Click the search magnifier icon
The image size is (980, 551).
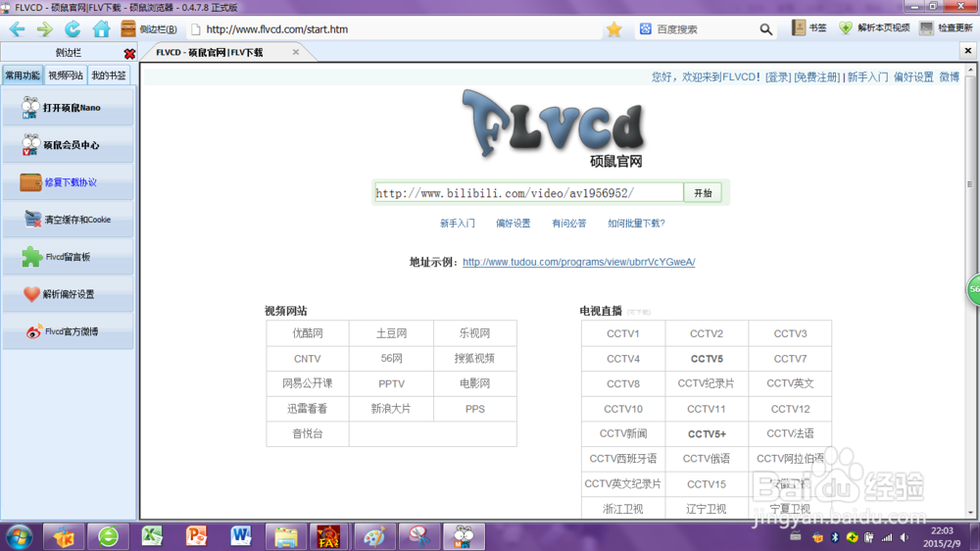click(x=765, y=29)
